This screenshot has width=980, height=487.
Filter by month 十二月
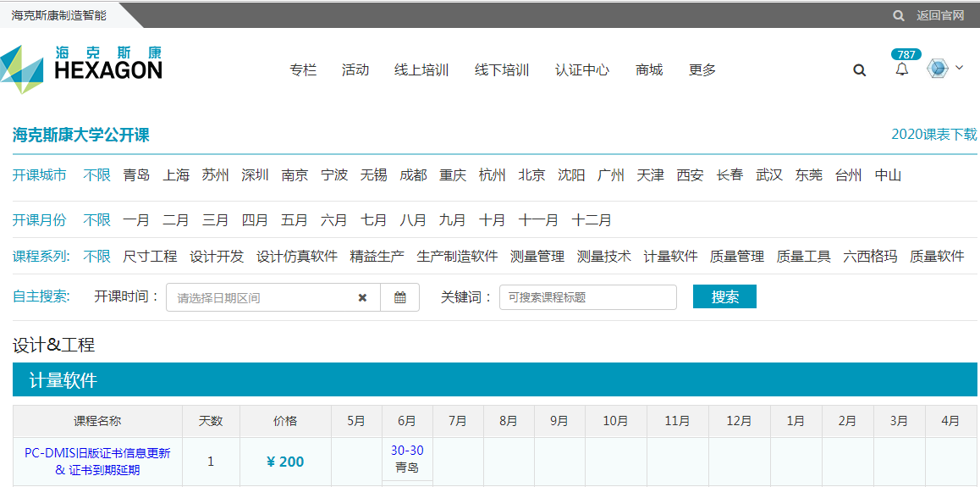click(x=592, y=220)
